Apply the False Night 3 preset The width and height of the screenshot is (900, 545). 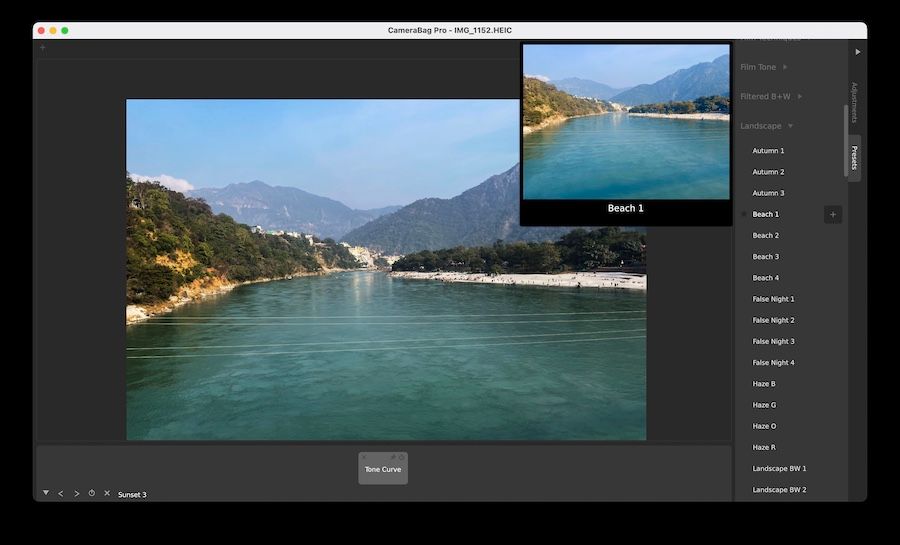point(773,341)
